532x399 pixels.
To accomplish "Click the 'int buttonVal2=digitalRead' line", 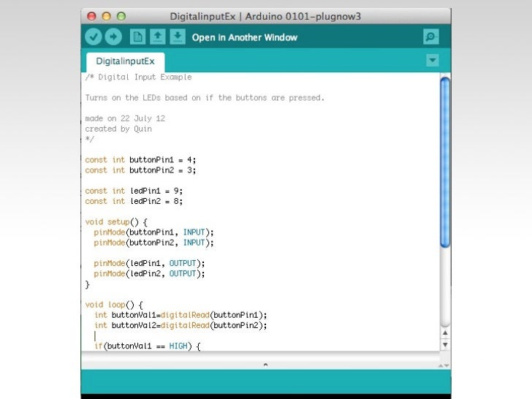I will pyautogui.click(x=180, y=325).
